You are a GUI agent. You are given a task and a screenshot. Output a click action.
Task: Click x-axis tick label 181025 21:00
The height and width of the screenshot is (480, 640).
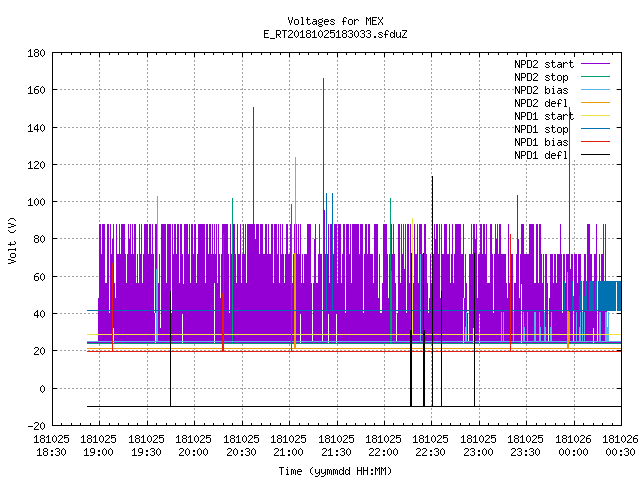[288, 446]
